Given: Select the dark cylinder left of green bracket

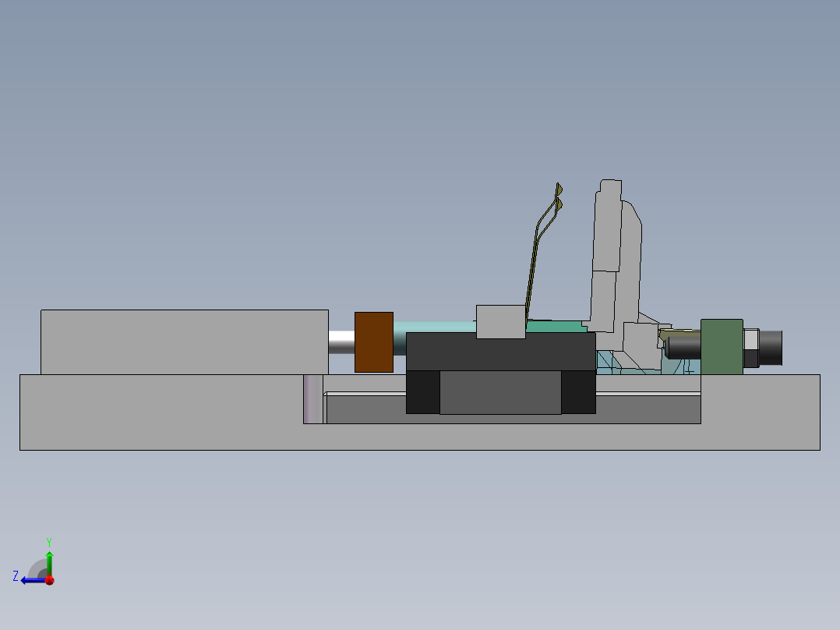Looking at the screenshot, I should point(683,347).
